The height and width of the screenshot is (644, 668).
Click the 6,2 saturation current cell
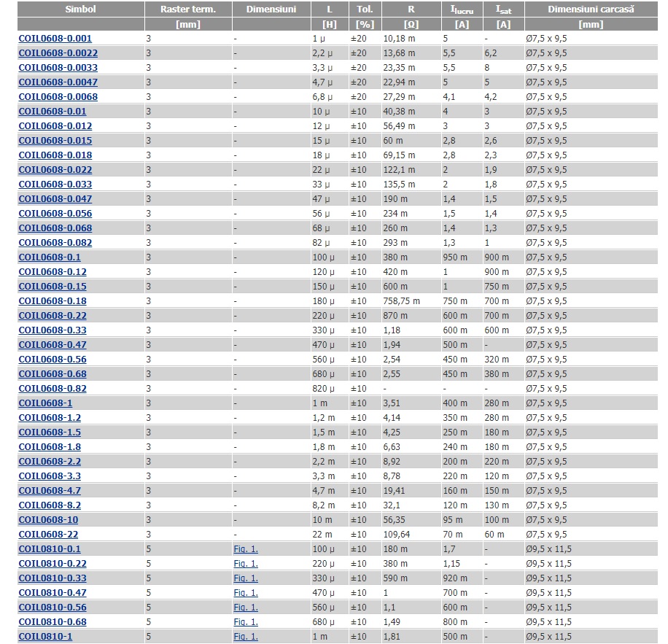(x=504, y=53)
